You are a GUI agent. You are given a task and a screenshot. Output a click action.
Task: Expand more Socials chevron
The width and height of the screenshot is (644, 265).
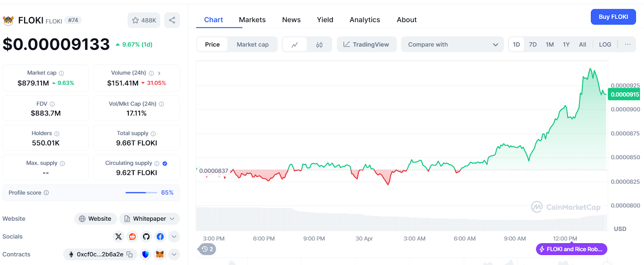coord(174,236)
